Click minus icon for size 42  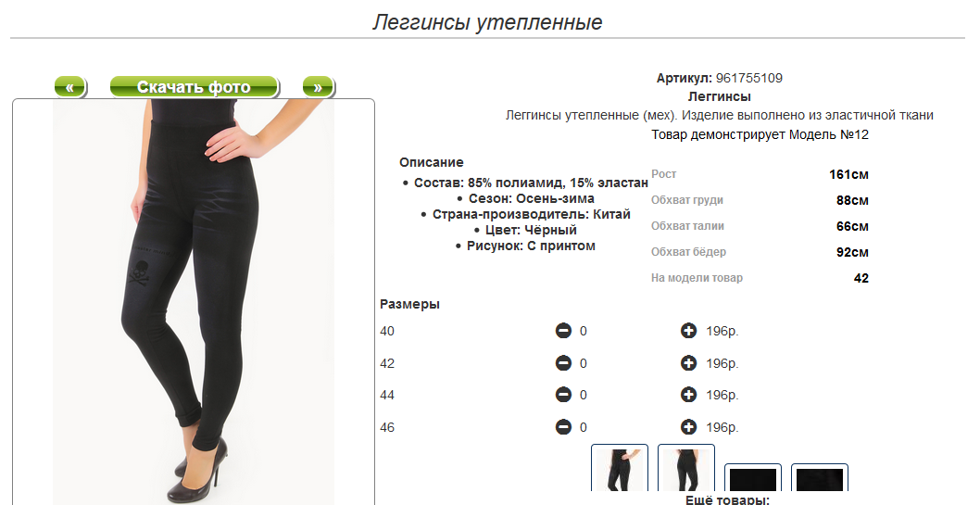pos(563,363)
